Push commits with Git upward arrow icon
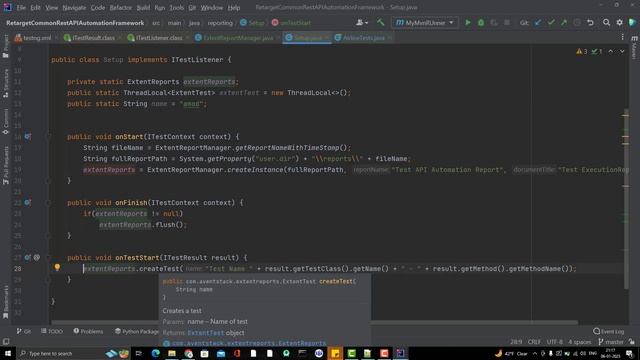Viewport: 640px width, 360px height. pos(564,22)
